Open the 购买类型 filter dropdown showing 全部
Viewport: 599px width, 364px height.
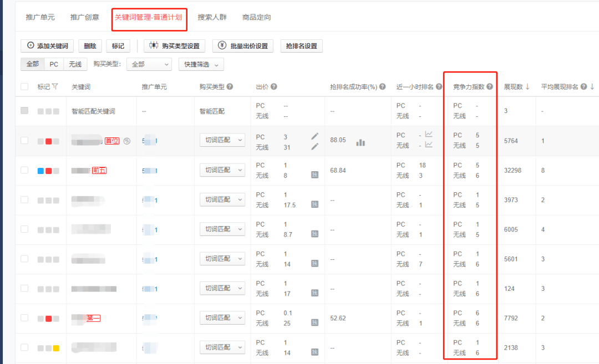149,64
